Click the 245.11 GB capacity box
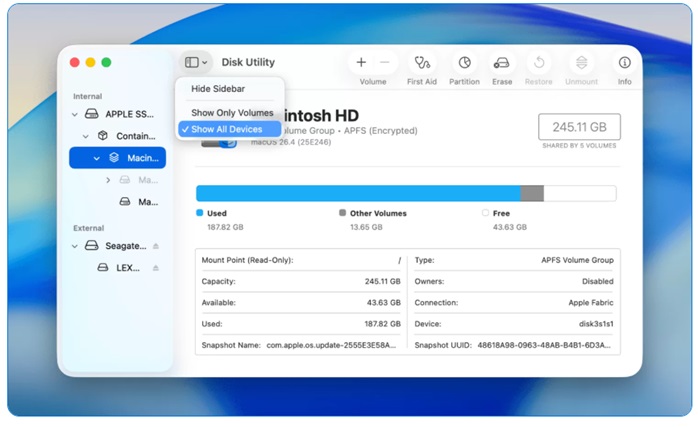Viewport: 698px width, 427px height. 579,127
